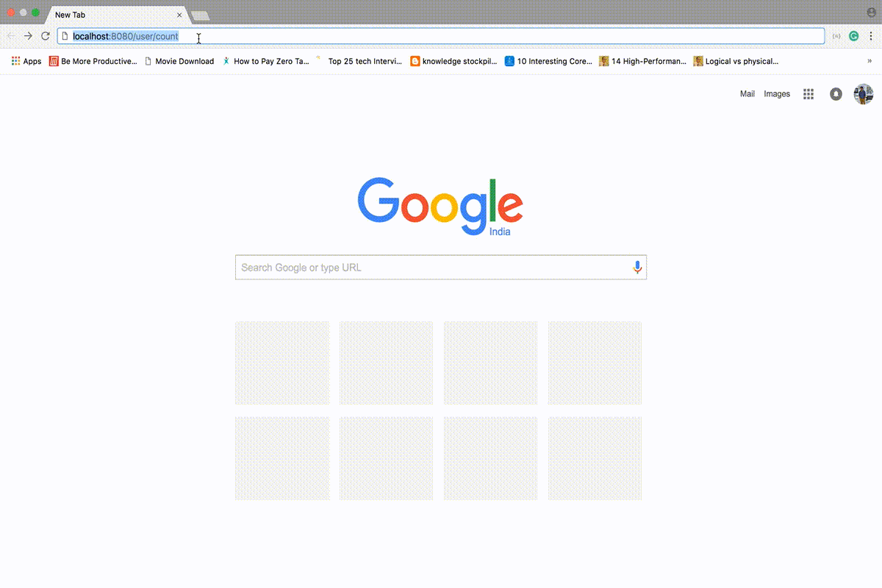Open the "14 High-Performan..." bookmark
The height and width of the screenshot is (588, 882).
tap(642, 61)
